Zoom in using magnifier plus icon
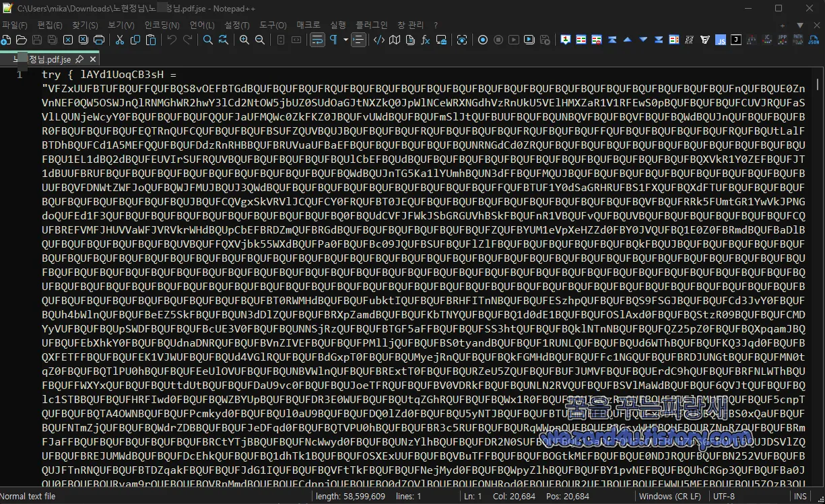The width and height of the screenshot is (825, 504). coord(244,40)
